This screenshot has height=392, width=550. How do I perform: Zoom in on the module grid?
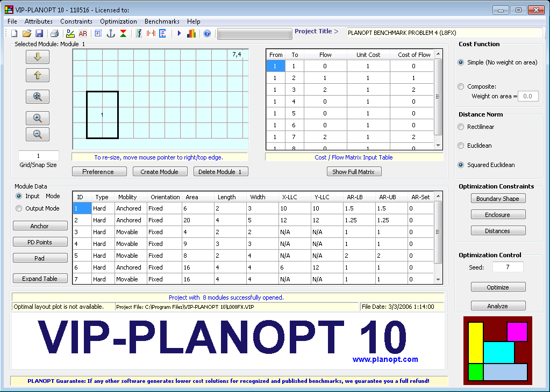tap(38, 118)
